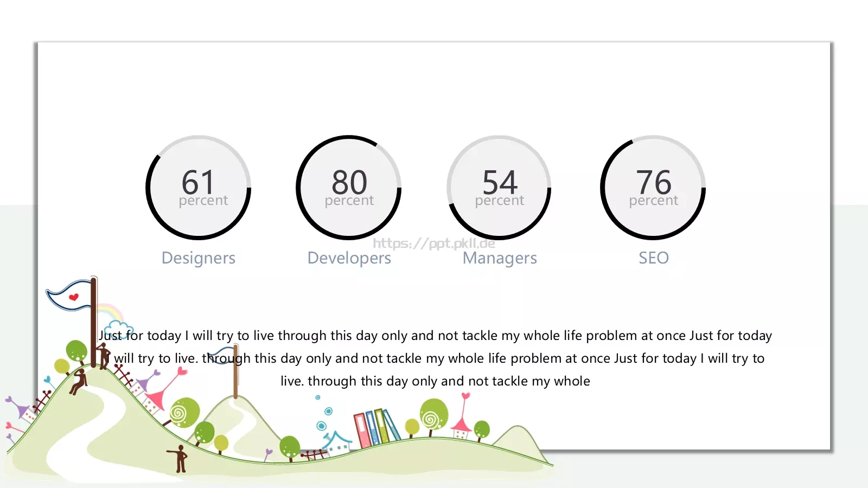Select the number 80 inside the Developers circle
The image size is (868, 488).
click(x=349, y=182)
